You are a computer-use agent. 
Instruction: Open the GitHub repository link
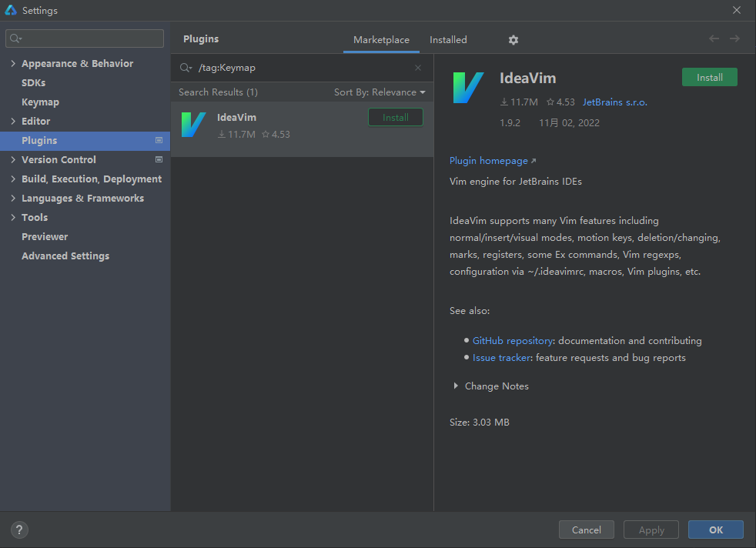pos(513,341)
